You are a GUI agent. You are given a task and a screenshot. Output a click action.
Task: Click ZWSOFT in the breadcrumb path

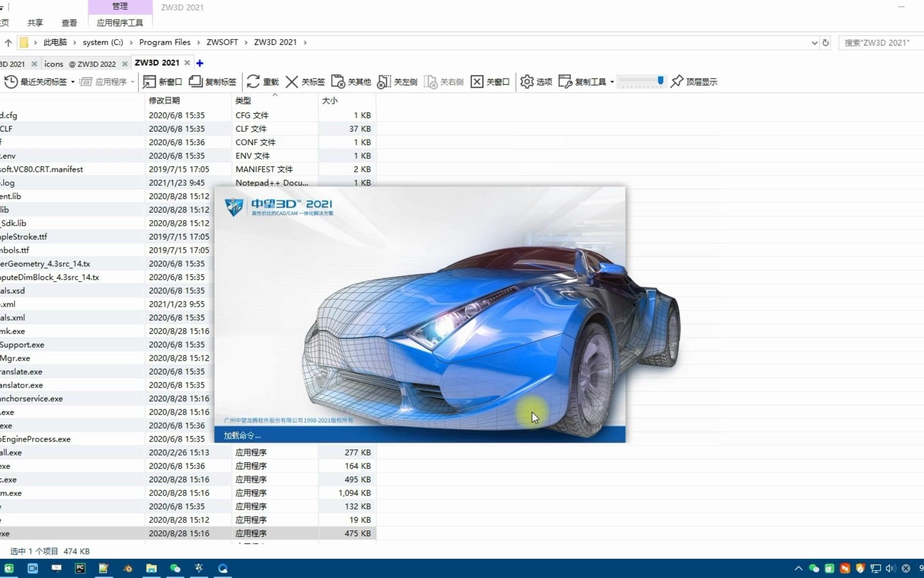[222, 42]
